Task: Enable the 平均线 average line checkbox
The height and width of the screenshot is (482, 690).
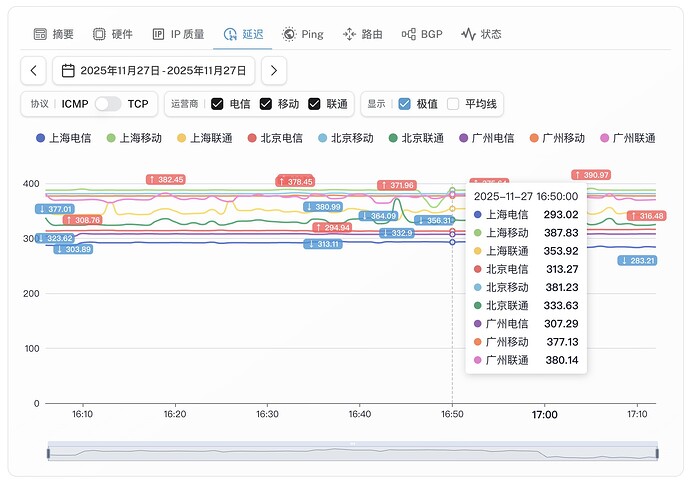Action: click(453, 104)
